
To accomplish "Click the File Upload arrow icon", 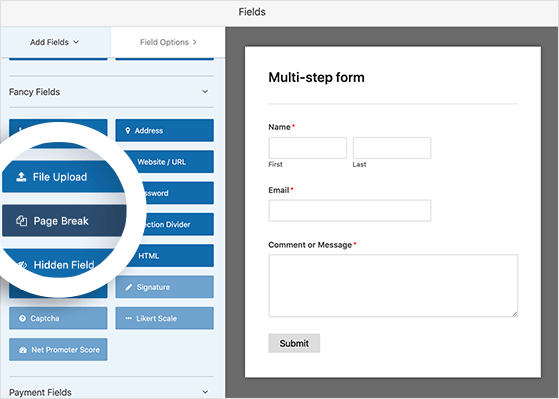I will (x=21, y=177).
